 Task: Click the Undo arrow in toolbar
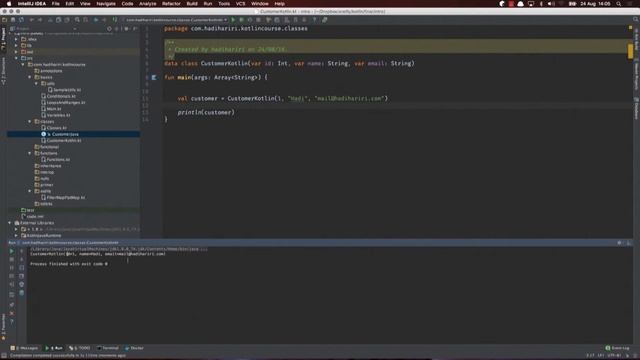point(31,20)
